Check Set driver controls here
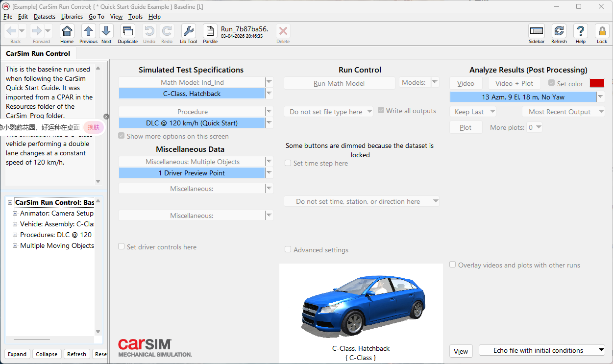This screenshot has height=364, width=613. click(x=122, y=247)
